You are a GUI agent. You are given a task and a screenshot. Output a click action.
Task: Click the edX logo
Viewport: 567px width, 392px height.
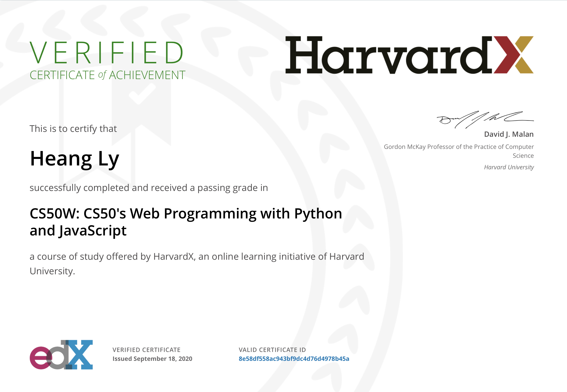pyautogui.click(x=61, y=355)
